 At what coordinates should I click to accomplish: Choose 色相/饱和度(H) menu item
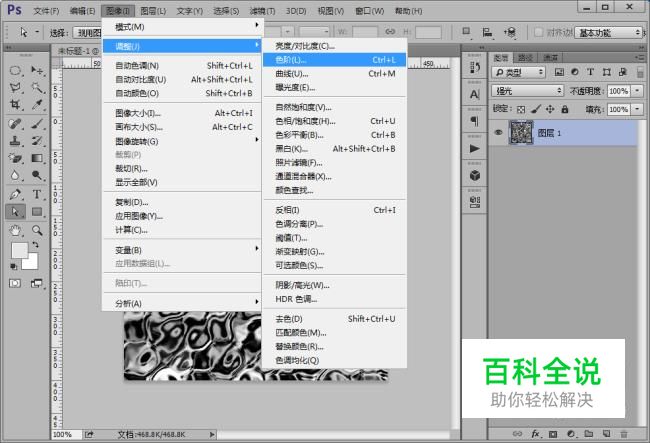335,121
